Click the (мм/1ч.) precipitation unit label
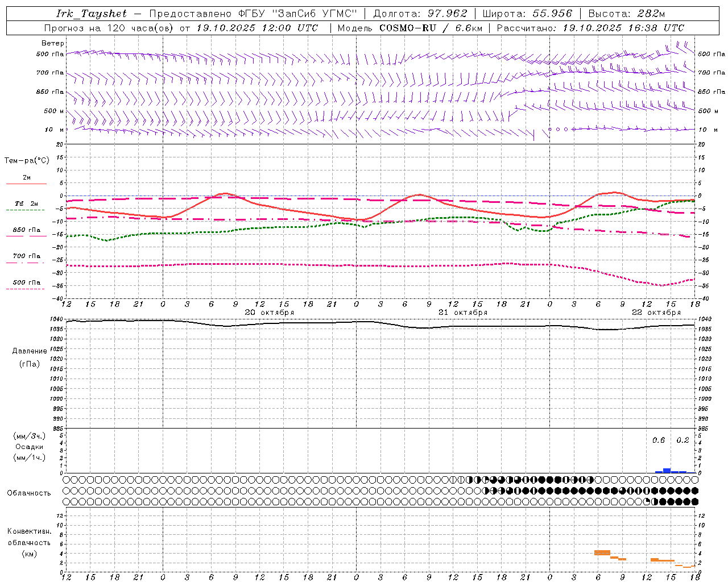Viewport: 728px width, 582px height. 30,458
